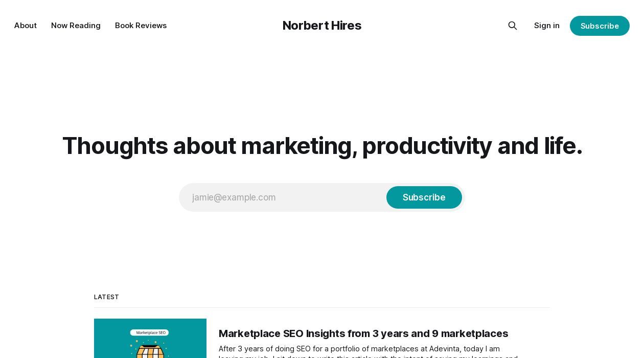Click the Norbert Hires site title
The image size is (644, 358).
tap(321, 26)
